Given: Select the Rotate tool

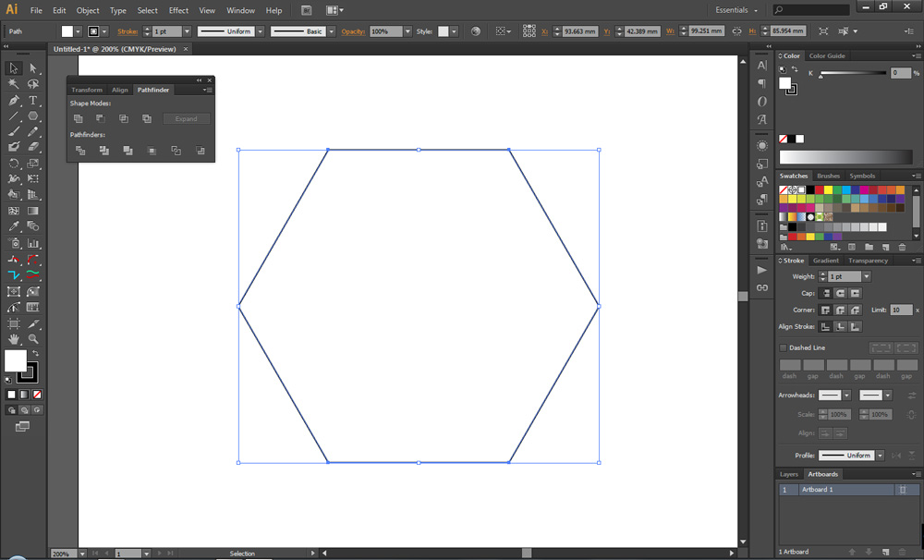Looking at the screenshot, I should (14, 164).
